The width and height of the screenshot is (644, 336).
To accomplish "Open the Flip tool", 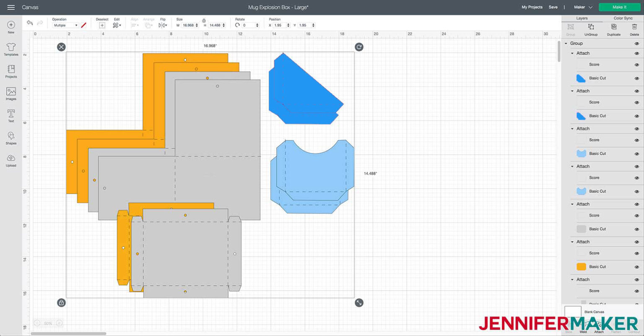I will point(162,25).
